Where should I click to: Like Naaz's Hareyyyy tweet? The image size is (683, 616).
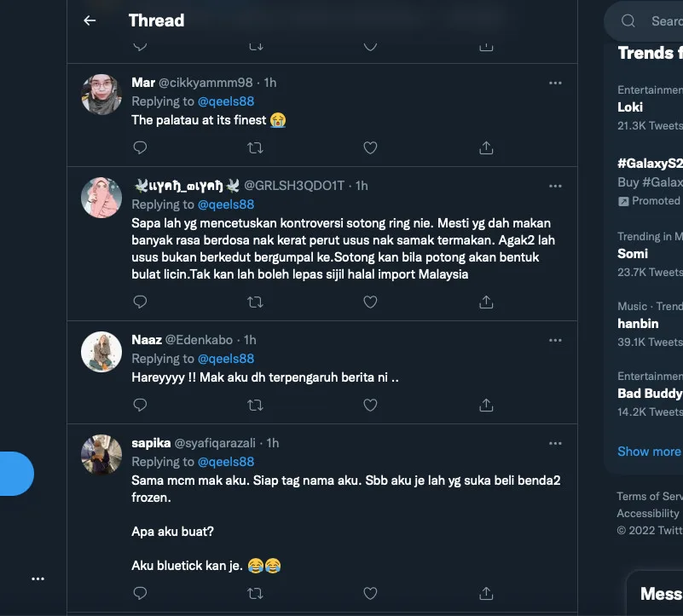click(x=370, y=405)
